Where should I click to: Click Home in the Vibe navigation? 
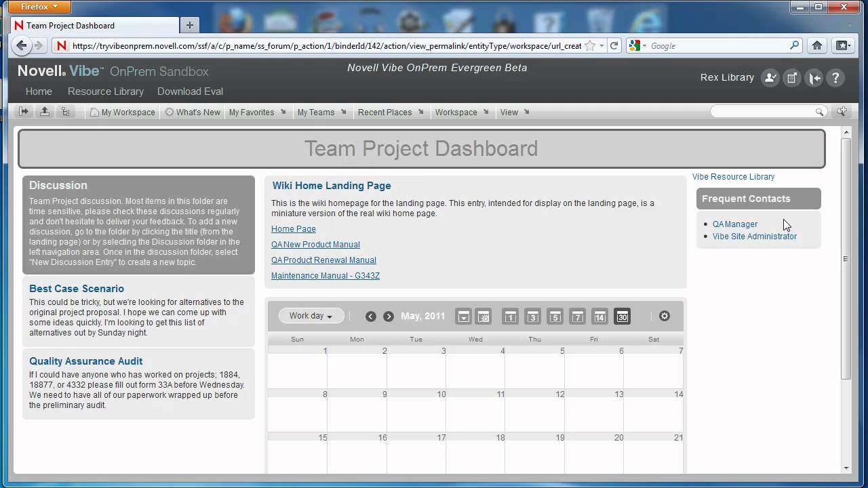pos(39,91)
